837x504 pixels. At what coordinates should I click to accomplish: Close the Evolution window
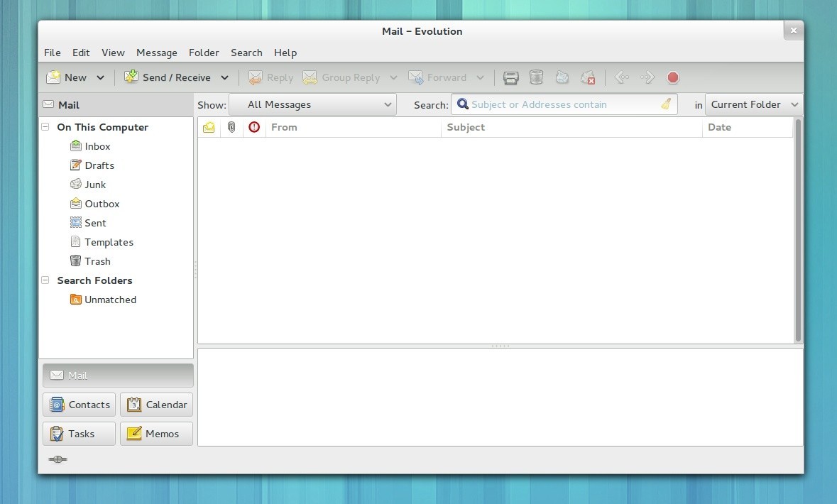pos(794,31)
